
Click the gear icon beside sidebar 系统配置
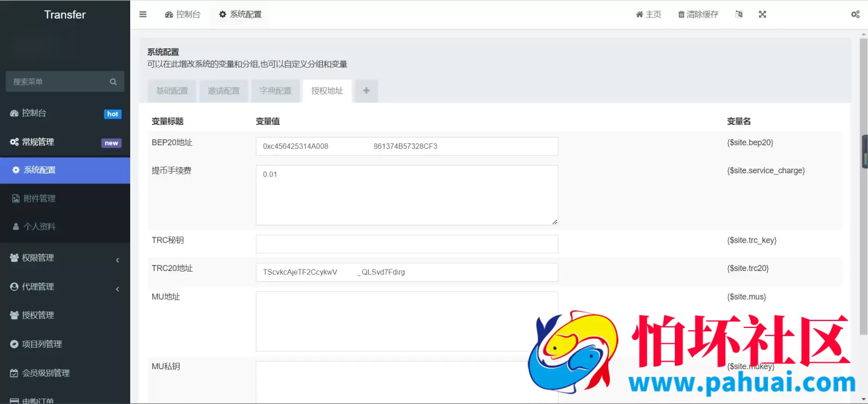coord(16,171)
